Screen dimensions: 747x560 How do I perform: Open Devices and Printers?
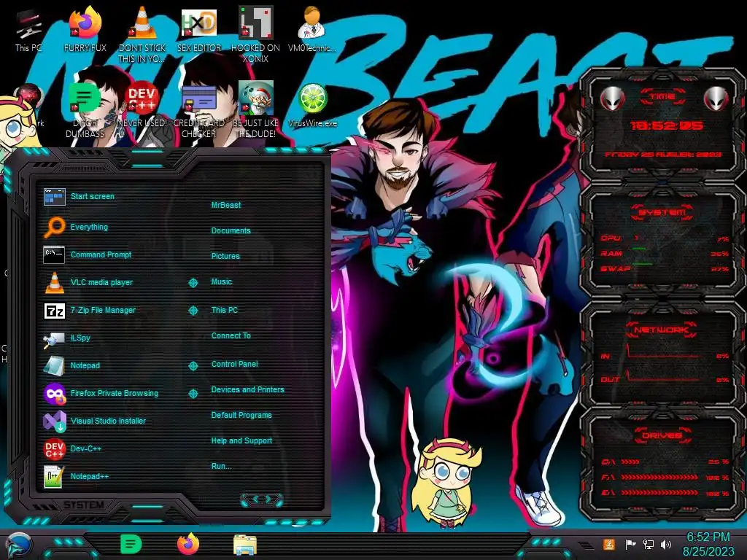pos(247,389)
